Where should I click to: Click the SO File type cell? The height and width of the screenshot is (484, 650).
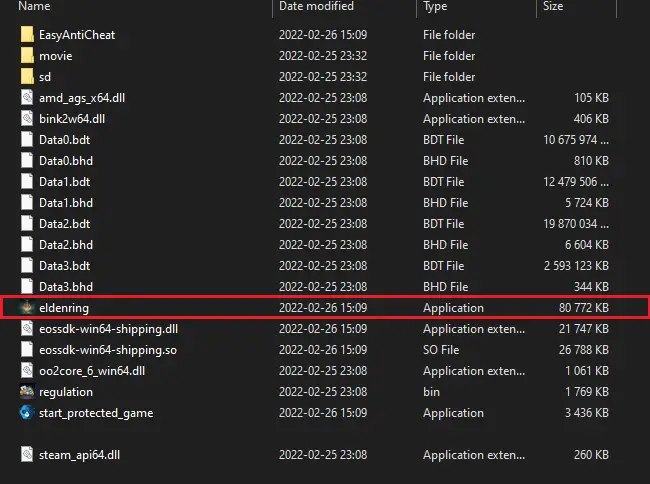pos(441,350)
